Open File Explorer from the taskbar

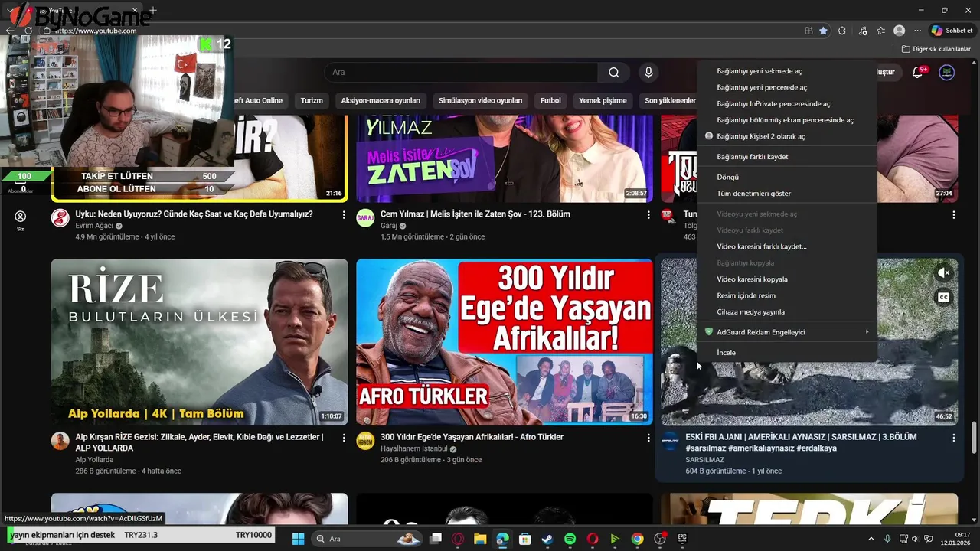pos(479,539)
